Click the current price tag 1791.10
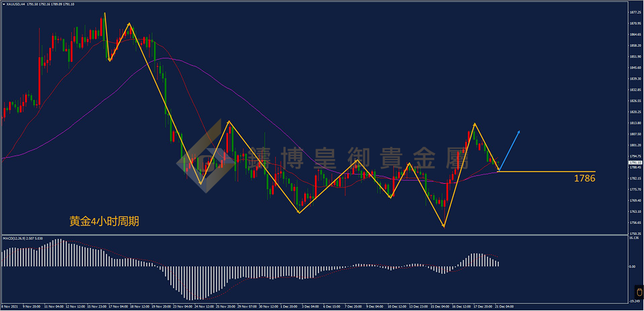The width and height of the screenshot is (644, 311). point(635,163)
